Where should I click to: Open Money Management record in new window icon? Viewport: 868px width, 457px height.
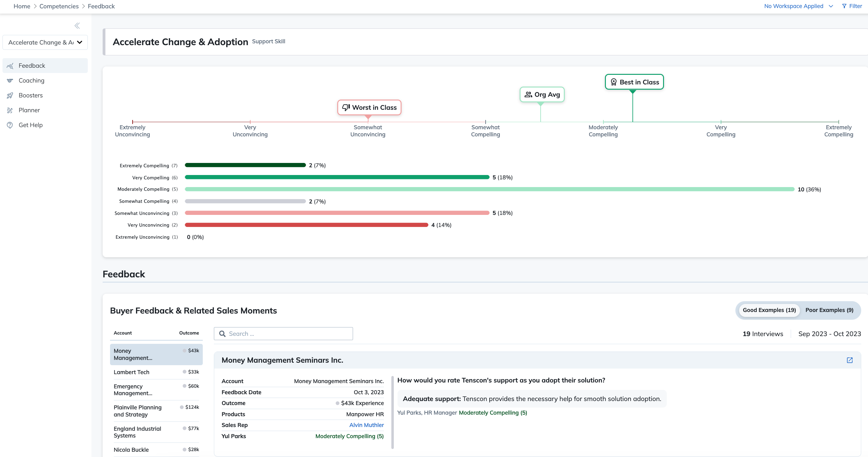pyautogui.click(x=849, y=360)
